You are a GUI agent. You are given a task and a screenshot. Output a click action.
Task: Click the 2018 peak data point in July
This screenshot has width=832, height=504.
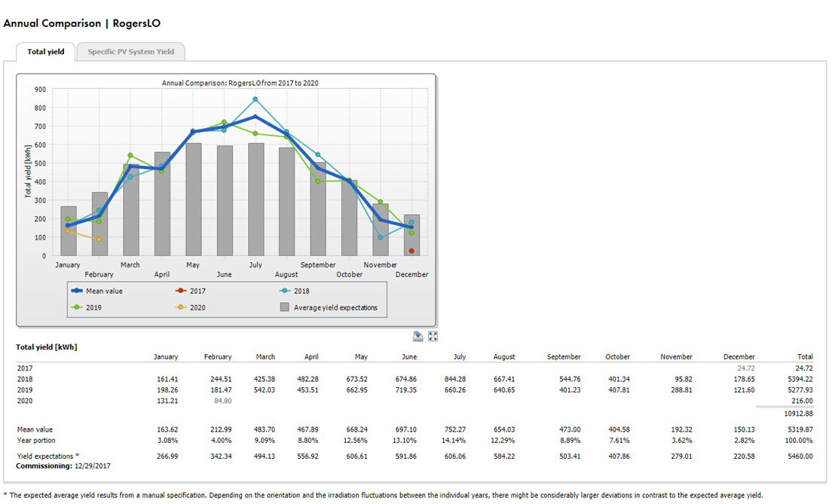(x=255, y=99)
